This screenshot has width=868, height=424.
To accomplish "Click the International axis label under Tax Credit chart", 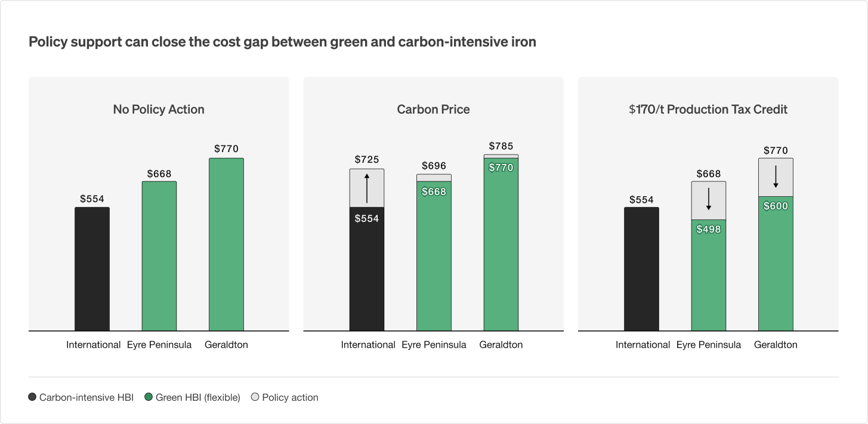I will pos(643,345).
